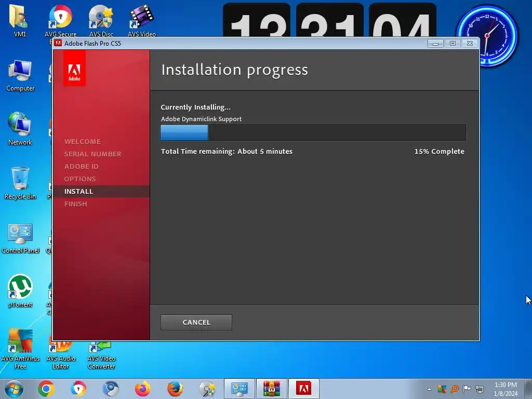Select the Control Panel desktop icon
532x399 pixels.
point(20,238)
